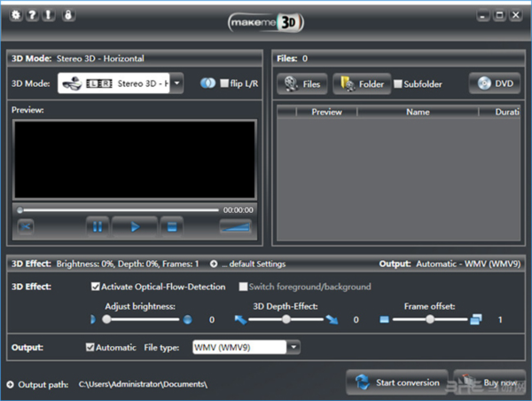Screen dimensions: 532x401
Task: Click the C:\Users\Administrator\Documents\ path
Action: 143,384
